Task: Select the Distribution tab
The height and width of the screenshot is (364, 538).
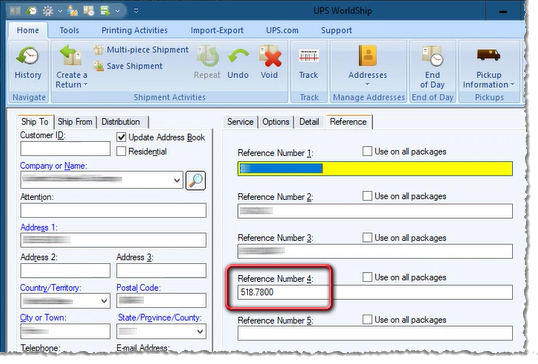Action: tap(121, 121)
